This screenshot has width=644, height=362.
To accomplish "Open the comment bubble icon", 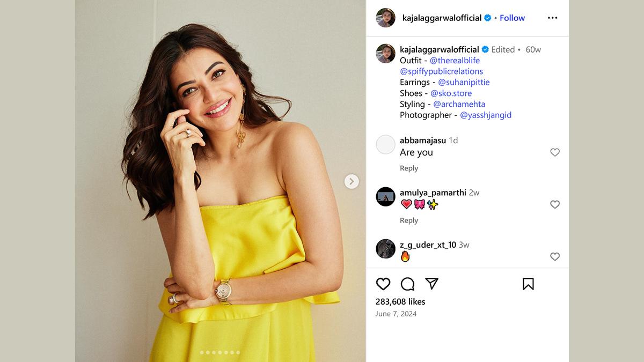I will click(408, 284).
